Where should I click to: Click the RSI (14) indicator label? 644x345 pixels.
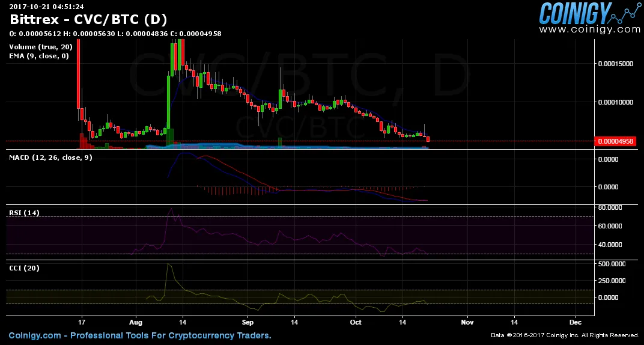24,213
